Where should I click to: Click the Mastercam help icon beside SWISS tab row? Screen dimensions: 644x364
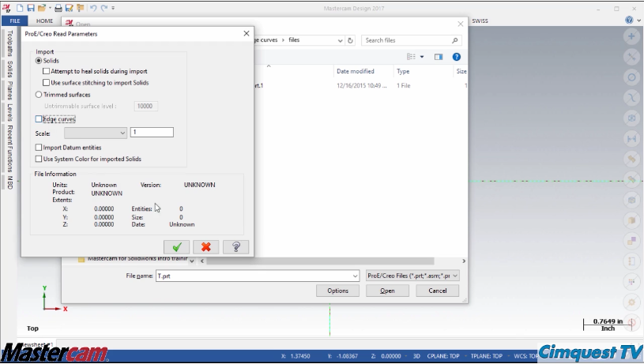[x=629, y=20]
